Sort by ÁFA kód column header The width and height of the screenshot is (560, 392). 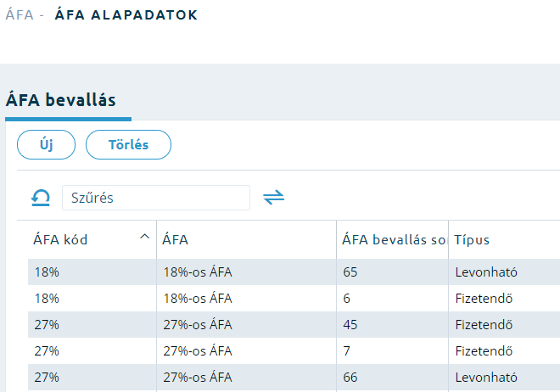tap(61, 239)
